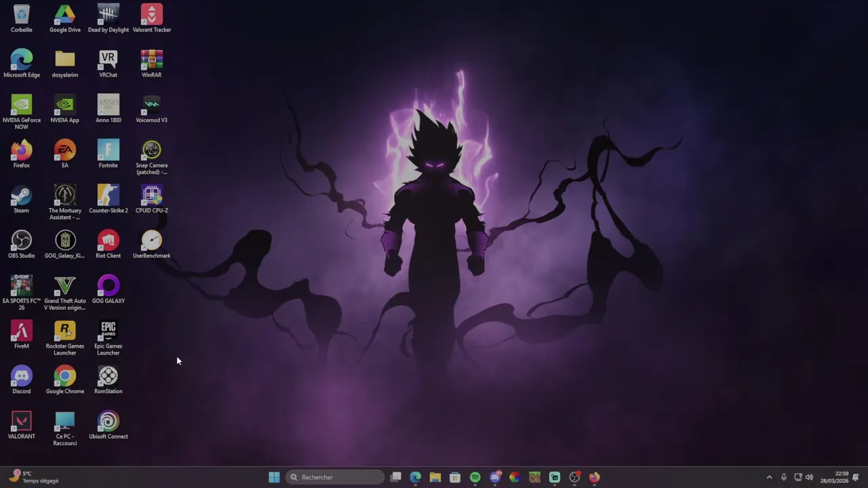Open Spotify from the taskbar
868x488 pixels.
[x=475, y=477]
